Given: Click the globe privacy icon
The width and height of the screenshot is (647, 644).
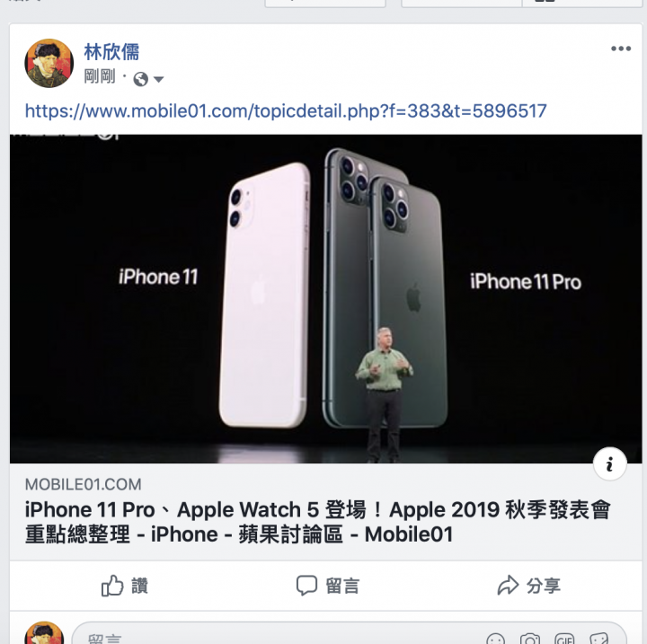Looking at the screenshot, I should tap(141, 79).
